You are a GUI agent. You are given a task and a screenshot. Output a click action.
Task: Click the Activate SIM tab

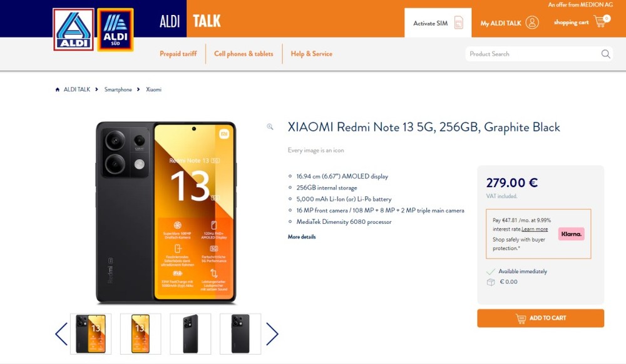[438, 23]
